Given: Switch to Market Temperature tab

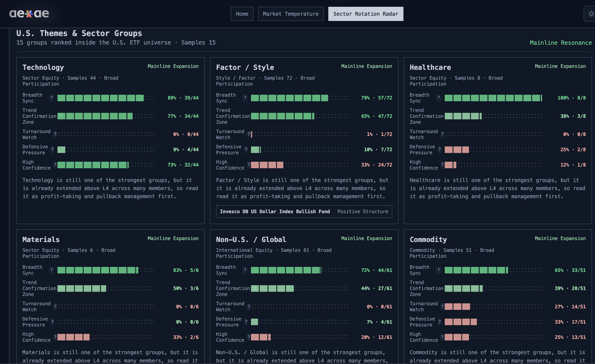Looking at the screenshot, I should click(291, 14).
